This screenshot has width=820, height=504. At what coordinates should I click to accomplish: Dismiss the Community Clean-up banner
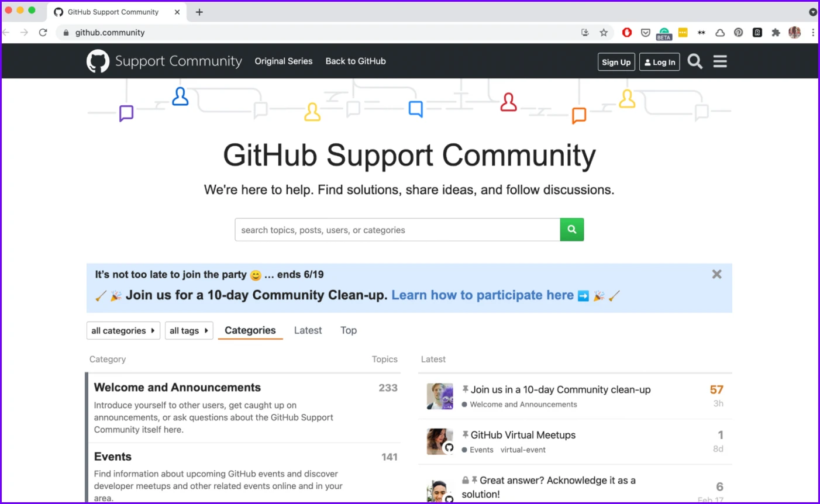(716, 274)
